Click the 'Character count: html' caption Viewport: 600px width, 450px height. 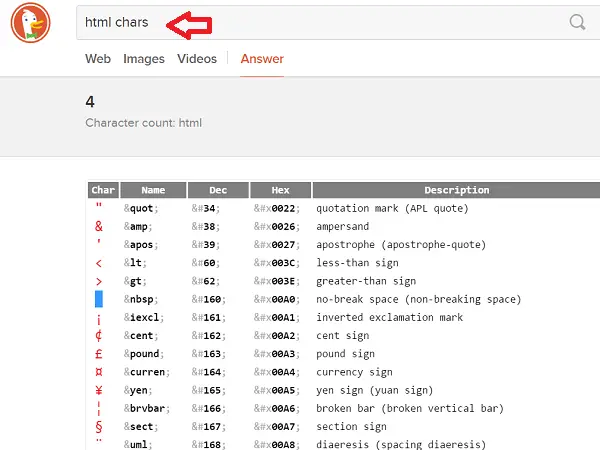(x=143, y=123)
